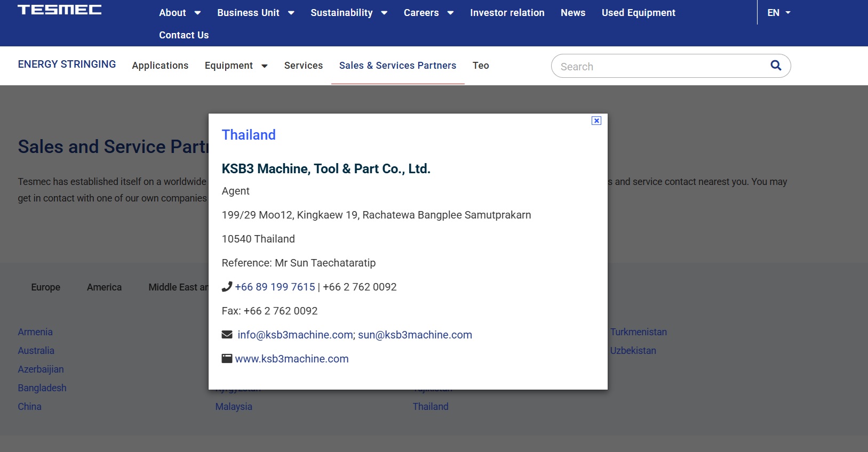Call +66 89 199 7615 link
This screenshot has width=868, height=452.
pos(275,287)
